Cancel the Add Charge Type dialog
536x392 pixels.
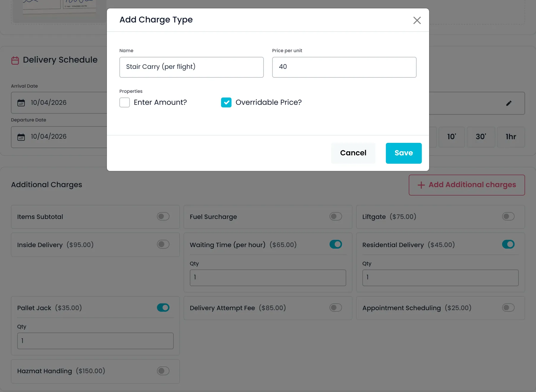click(x=353, y=153)
